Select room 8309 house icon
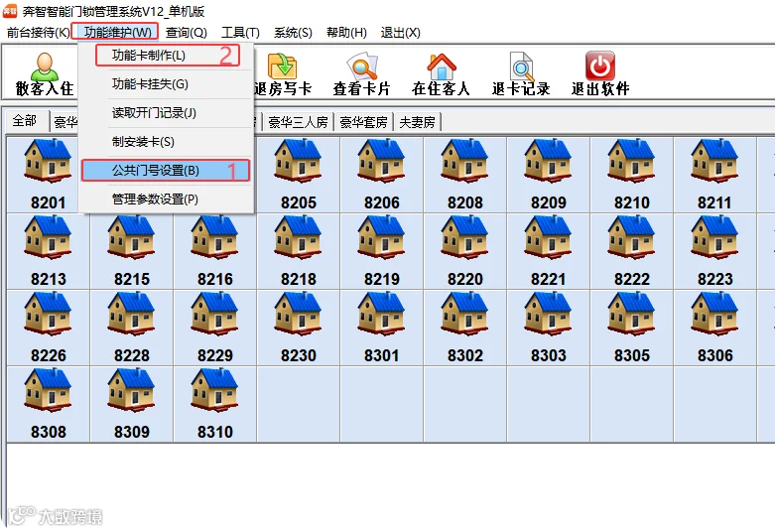775x532 pixels. tap(131, 391)
